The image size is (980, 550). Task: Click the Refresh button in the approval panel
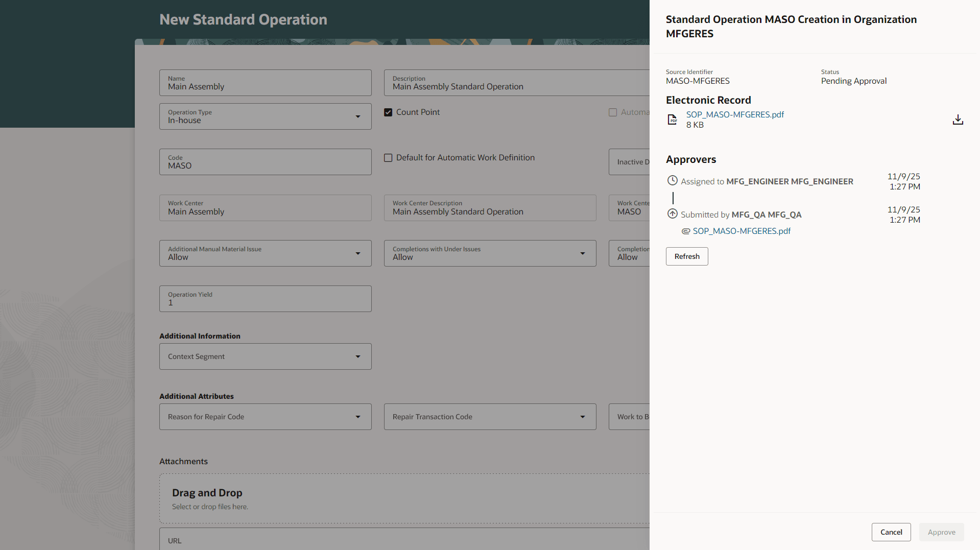pos(686,256)
